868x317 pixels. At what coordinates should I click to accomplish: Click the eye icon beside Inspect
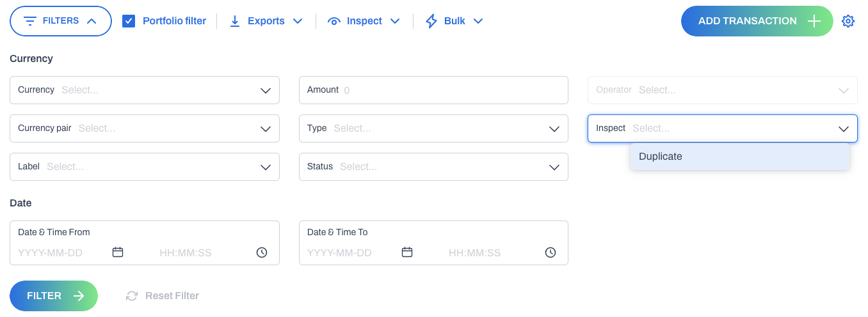[x=334, y=21]
